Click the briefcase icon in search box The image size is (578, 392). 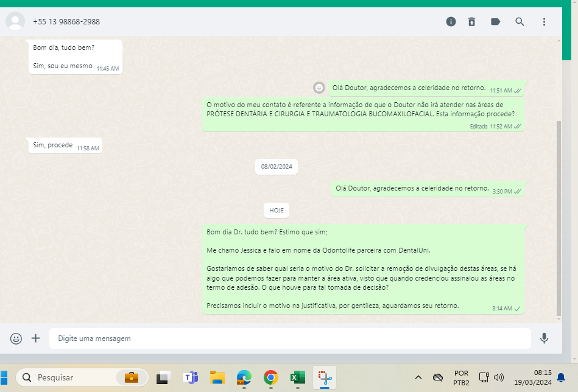[x=132, y=377]
